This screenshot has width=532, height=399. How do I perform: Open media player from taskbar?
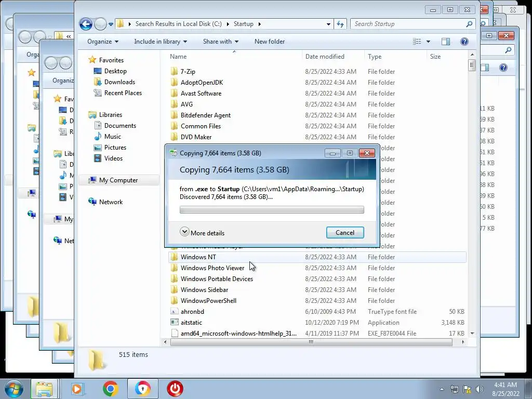[77, 389]
